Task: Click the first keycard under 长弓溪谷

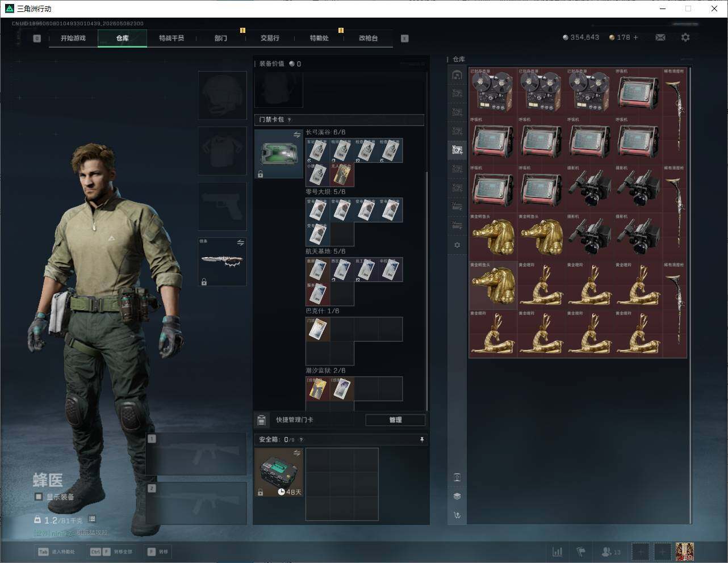Action: click(x=318, y=150)
